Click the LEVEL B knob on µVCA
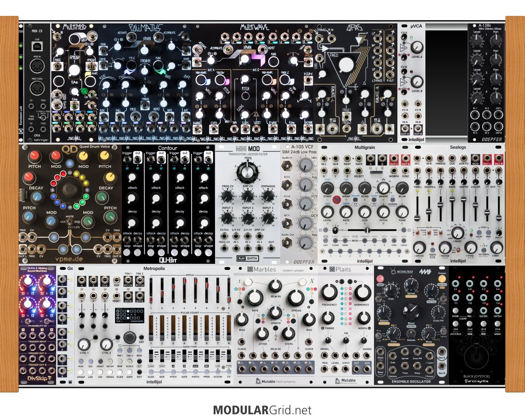The image size is (525, 420). (x=416, y=81)
